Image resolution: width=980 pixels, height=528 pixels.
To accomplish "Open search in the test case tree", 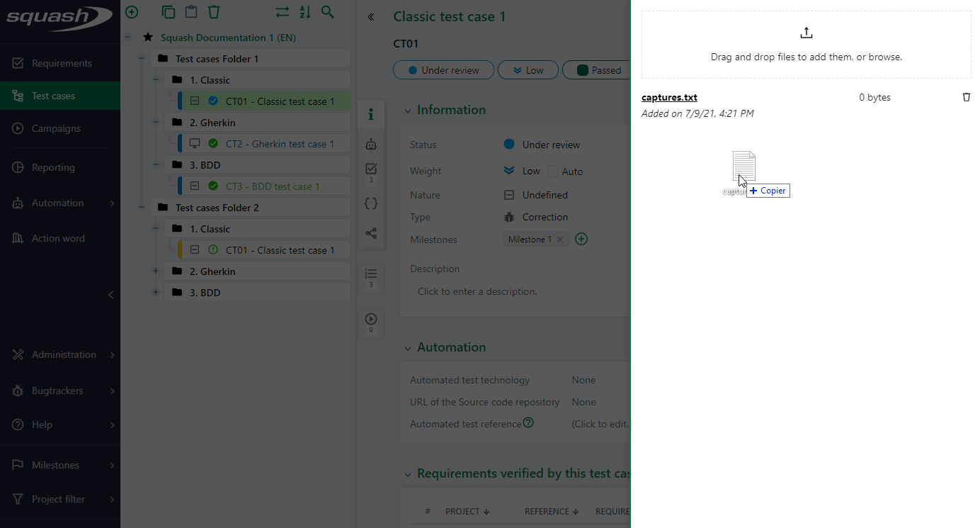I will coord(328,12).
